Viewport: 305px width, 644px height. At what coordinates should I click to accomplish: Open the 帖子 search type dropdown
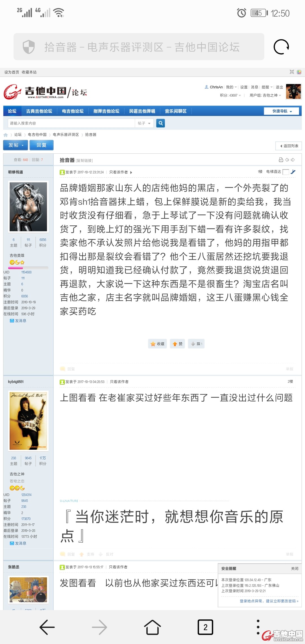tap(144, 123)
